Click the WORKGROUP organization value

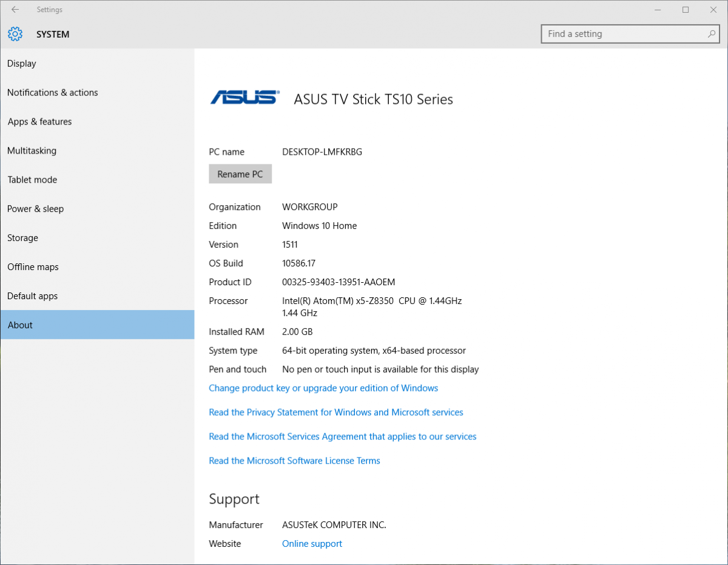coord(310,207)
